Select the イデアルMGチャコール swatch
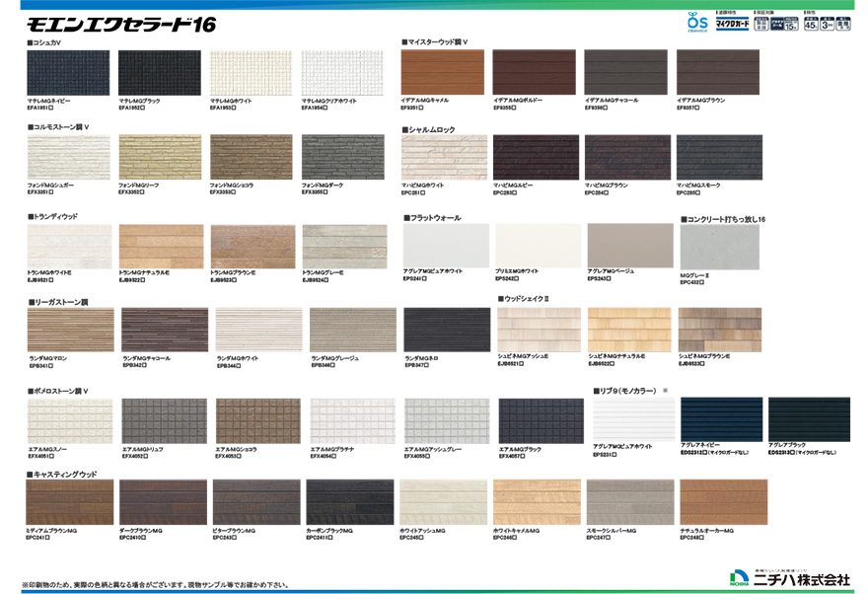The image size is (868, 594). click(626, 72)
